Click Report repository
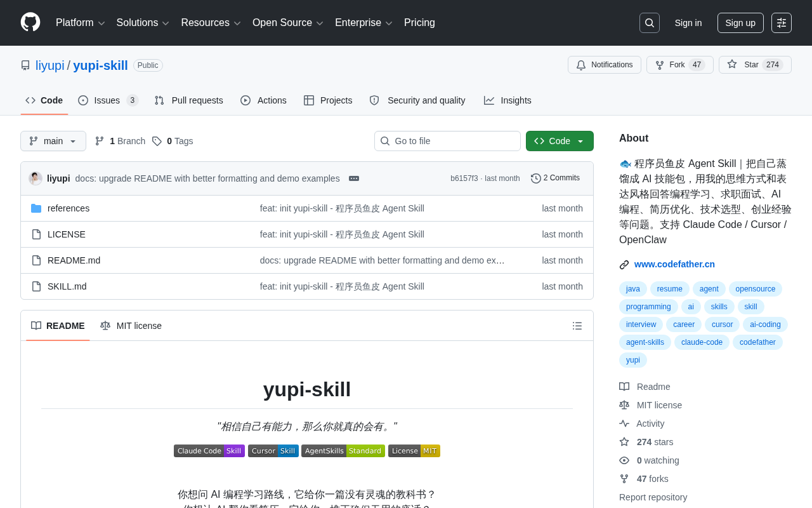The height and width of the screenshot is (508, 812). 653,497
